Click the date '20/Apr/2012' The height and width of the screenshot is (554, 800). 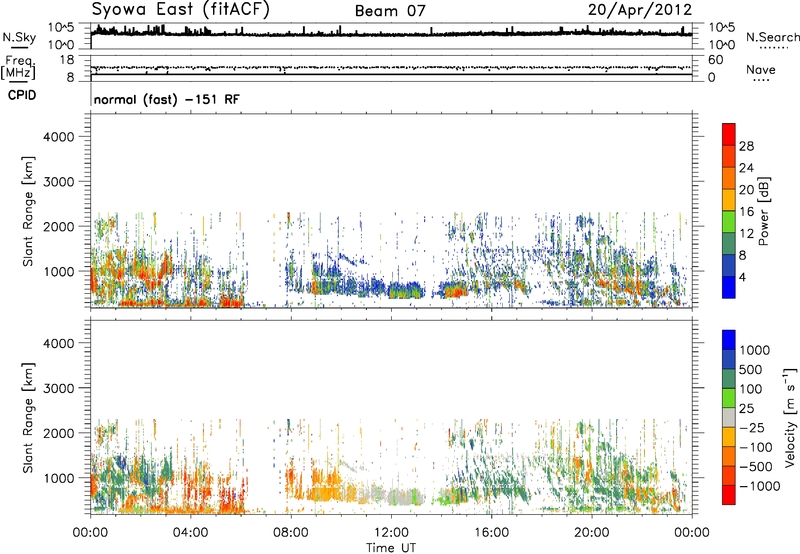coord(640,10)
